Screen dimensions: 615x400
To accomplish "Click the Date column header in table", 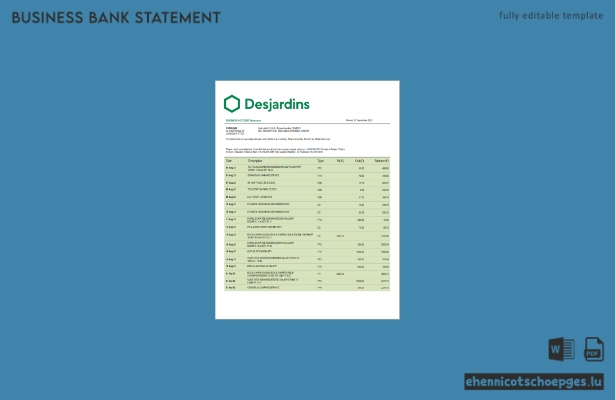I will coord(229,161).
